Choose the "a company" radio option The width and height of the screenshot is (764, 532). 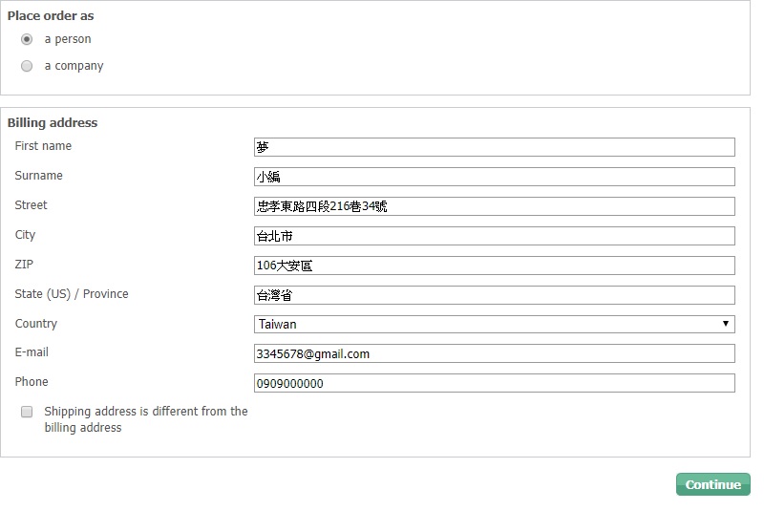click(27, 66)
